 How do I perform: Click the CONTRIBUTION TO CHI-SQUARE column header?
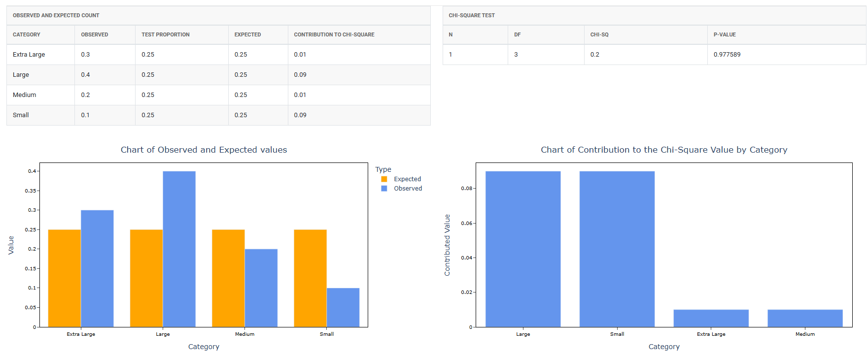pyautogui.click(x=334, y=35)
